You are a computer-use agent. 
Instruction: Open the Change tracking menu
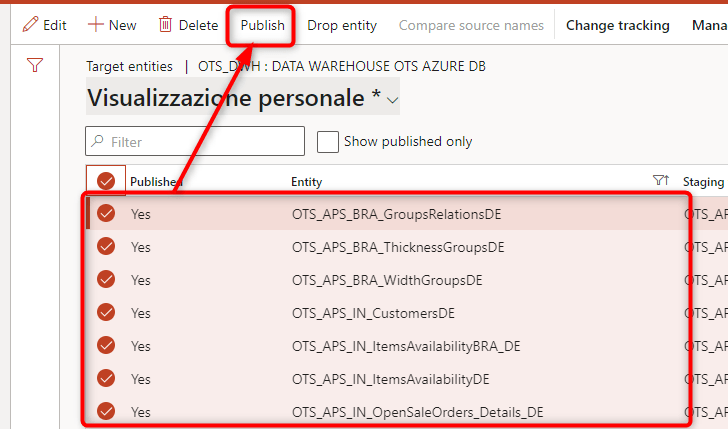(x=617, y=25)
